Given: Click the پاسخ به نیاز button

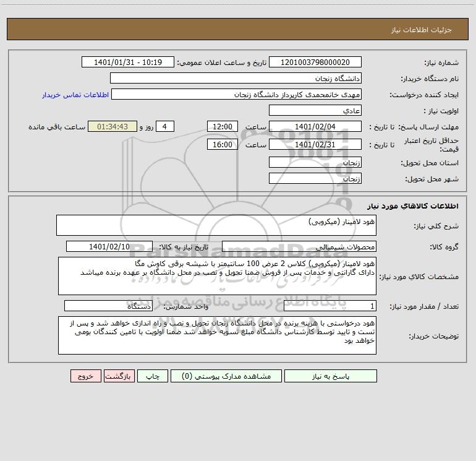Looking at the screenshot, I should [x=331, y=376].
